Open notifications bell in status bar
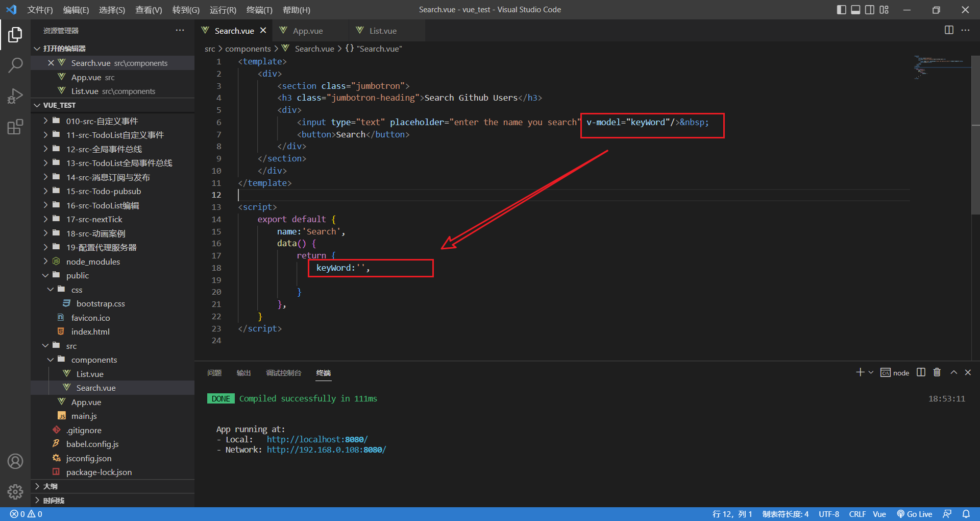The height and width of the screenshot is (521, 980). [x=966, y=514]
